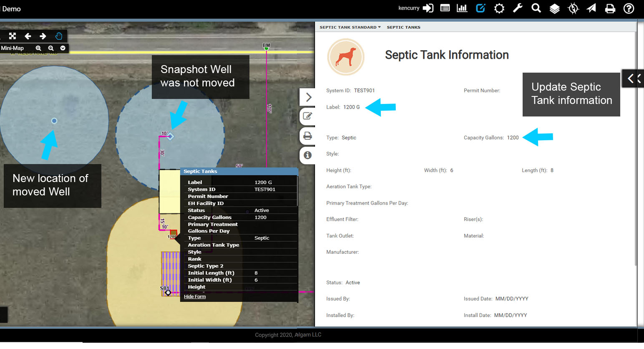This screenshot has height=349, width=644.
Task: Collapse the form panel with right chevron
Action: (308, 97)
